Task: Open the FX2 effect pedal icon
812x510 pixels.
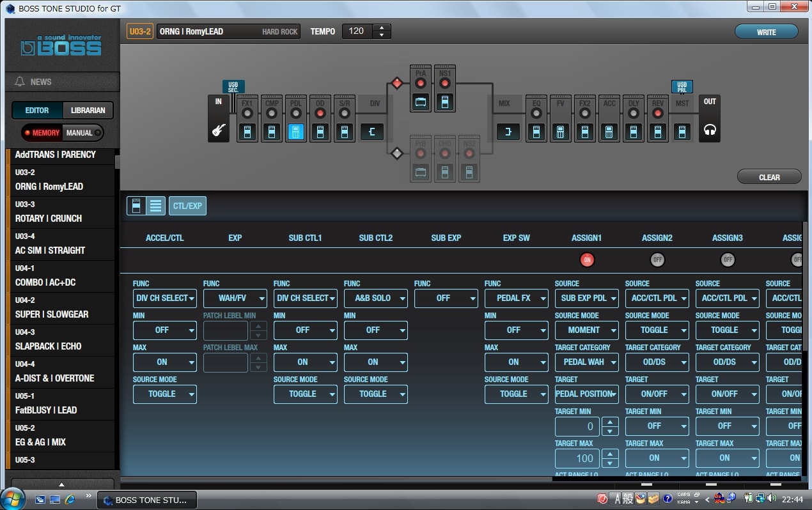Action: (584, 132)
